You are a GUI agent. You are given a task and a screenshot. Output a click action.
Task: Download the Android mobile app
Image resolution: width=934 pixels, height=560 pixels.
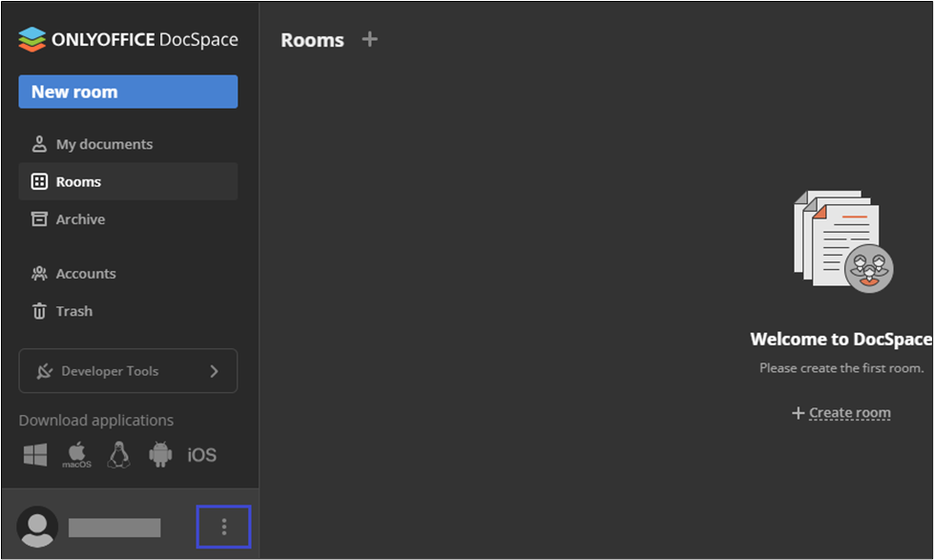(160, 455)
